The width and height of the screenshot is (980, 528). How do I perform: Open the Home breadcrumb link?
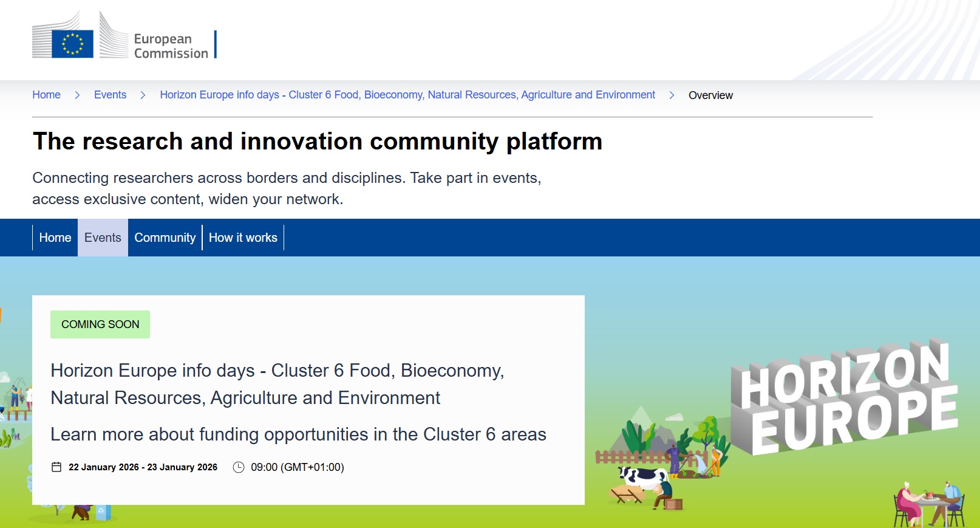(x=46, y=95)
